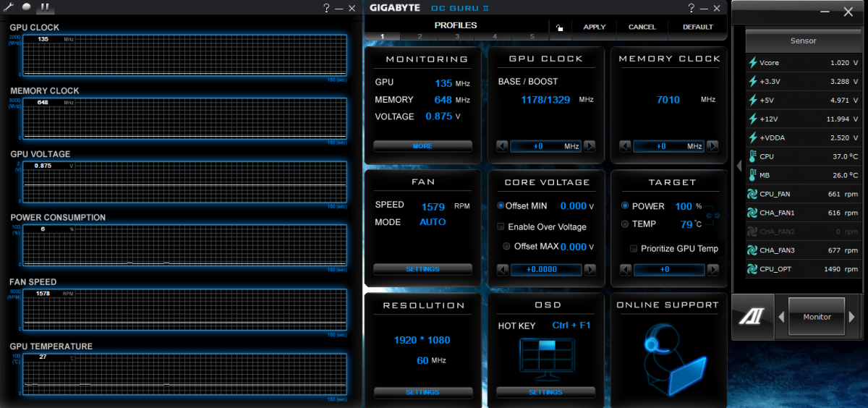
Task: Click the core voltage +0.0000 field
Action: 546,270
